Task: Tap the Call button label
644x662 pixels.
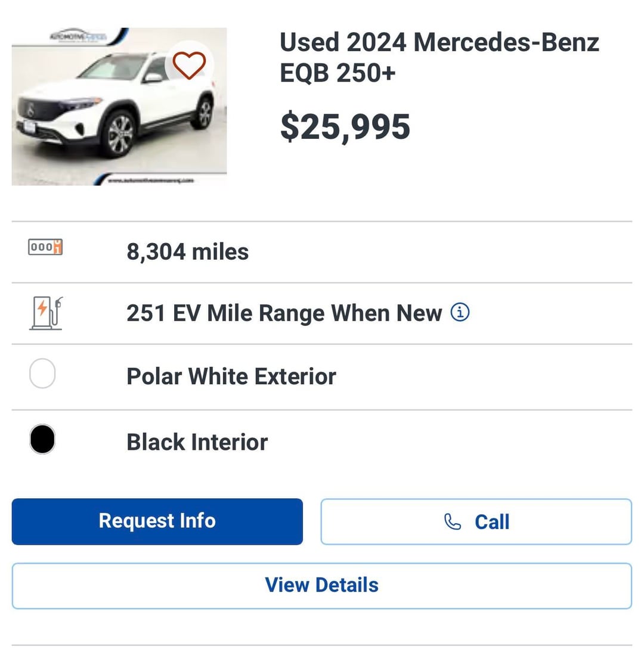Action: pyautogui.click(x=491, y=522)
